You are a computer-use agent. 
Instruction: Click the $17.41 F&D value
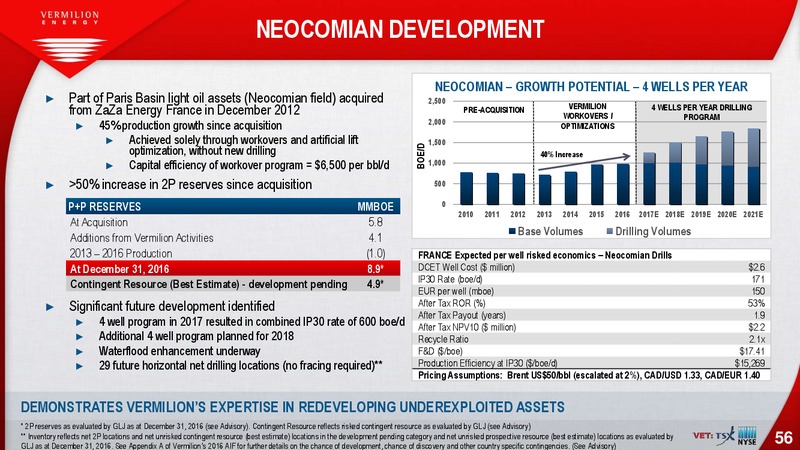click(x=752, y=351)
